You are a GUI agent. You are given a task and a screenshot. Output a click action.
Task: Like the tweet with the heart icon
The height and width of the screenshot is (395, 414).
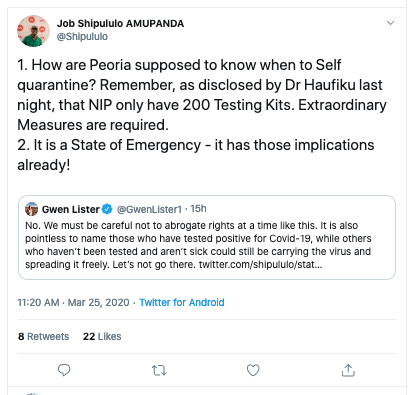(x=253, y=370)
